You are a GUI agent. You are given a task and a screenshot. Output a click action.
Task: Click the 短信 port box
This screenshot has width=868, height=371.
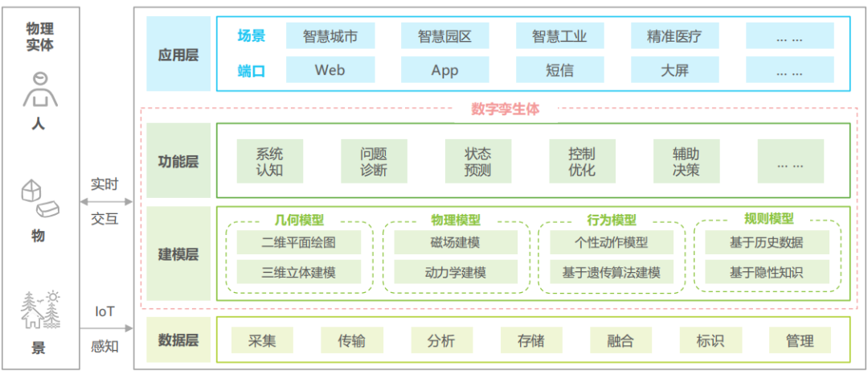pos(559,70)
